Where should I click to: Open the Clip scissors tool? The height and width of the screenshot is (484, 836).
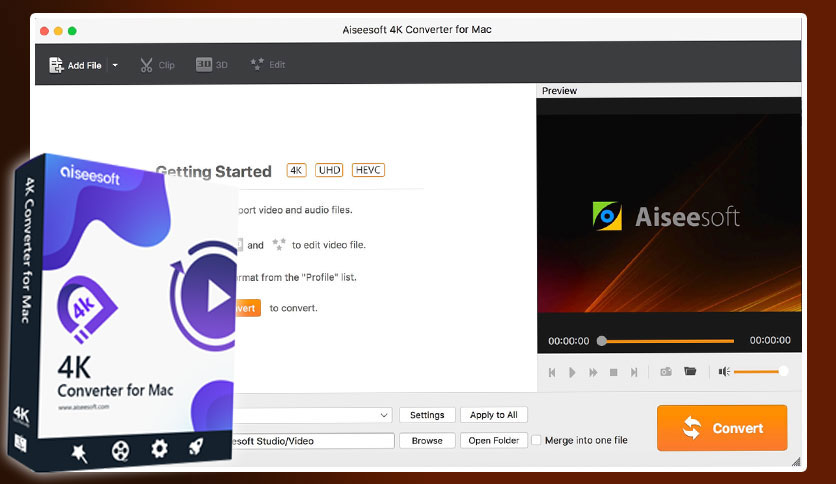pos(157,65)
